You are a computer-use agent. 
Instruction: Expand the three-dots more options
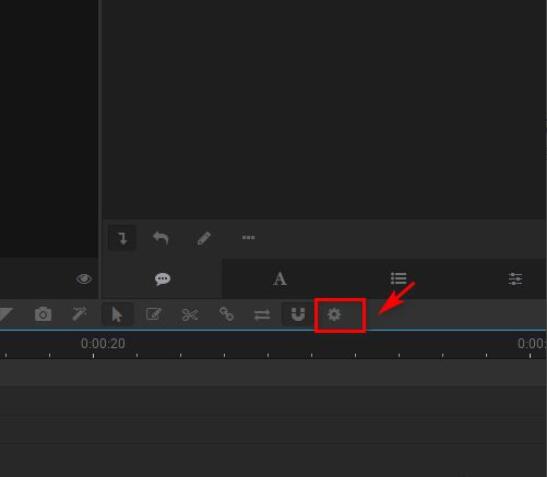tap(248, 238)
